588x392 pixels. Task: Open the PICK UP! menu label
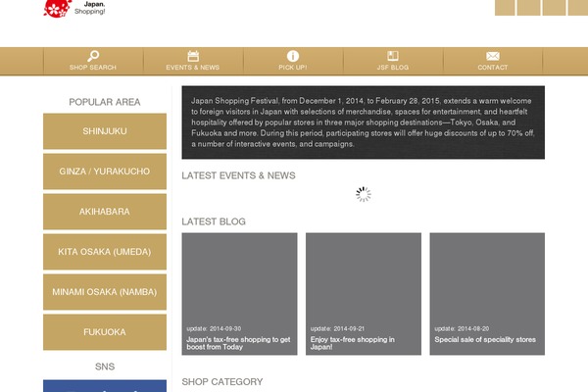292,68
